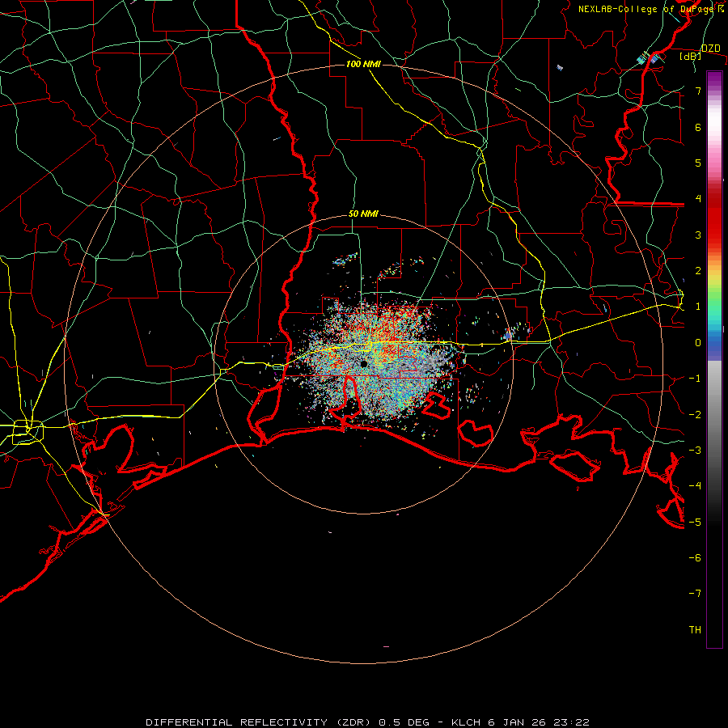Click the "-5" value on the color scale

tap(695, 522)
